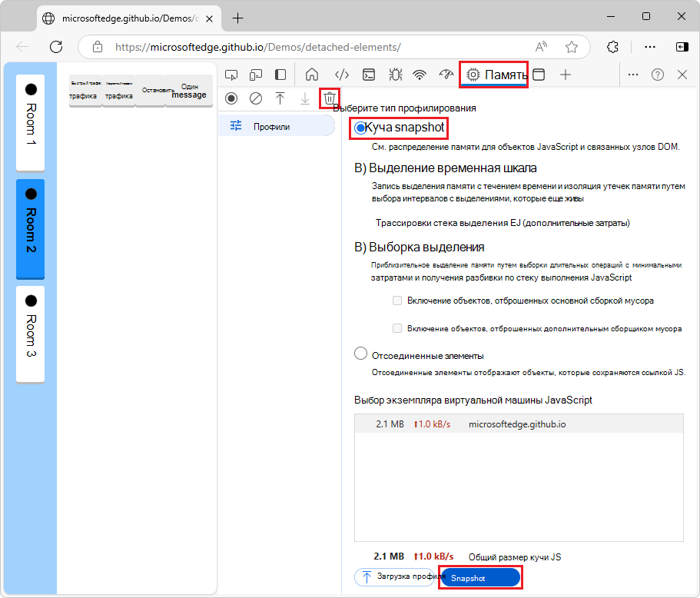Add more tools plus icon
700x598 pixels.
coord(566,75)
